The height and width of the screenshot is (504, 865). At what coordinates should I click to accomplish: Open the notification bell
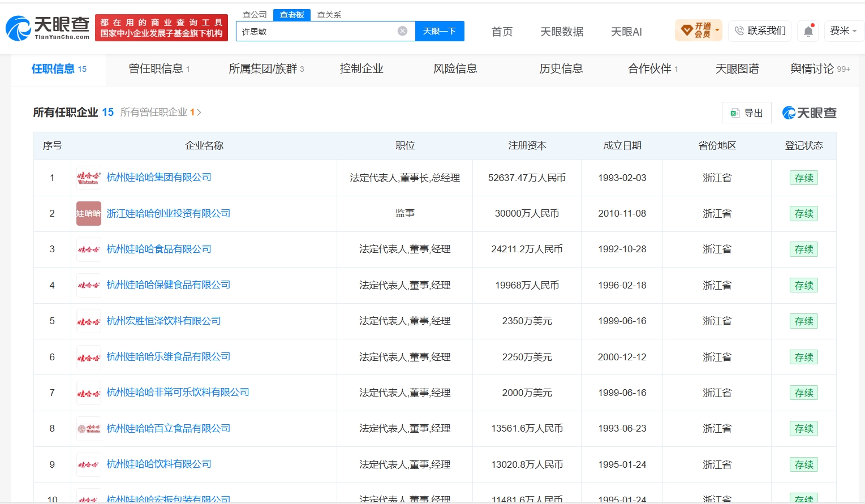point(808,31)
